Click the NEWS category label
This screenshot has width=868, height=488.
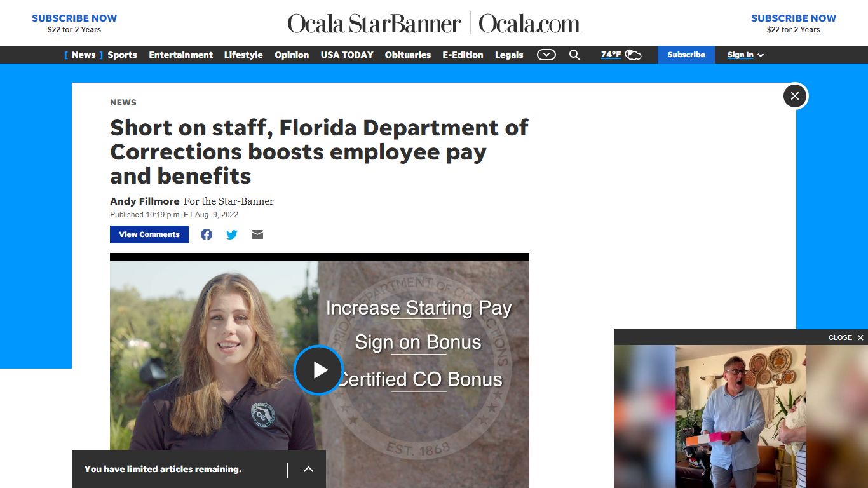123,102
